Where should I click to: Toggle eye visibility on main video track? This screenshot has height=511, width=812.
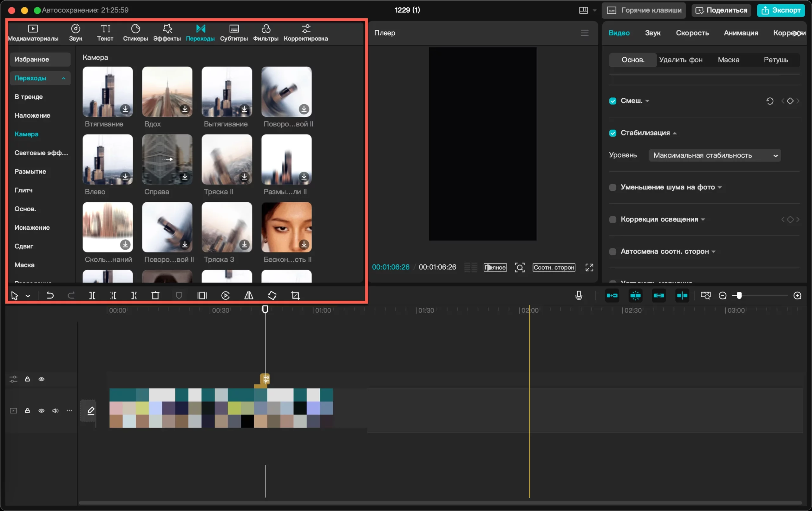41,410
